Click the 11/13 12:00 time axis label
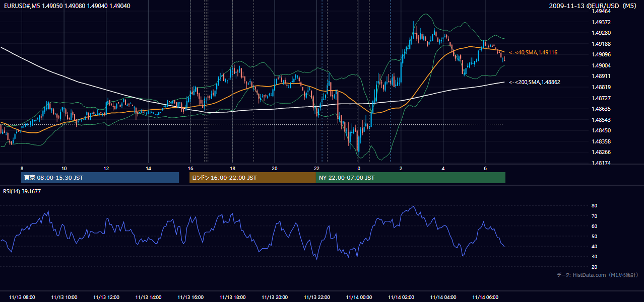This screenshot has height=302, width=644. [106, 297]
